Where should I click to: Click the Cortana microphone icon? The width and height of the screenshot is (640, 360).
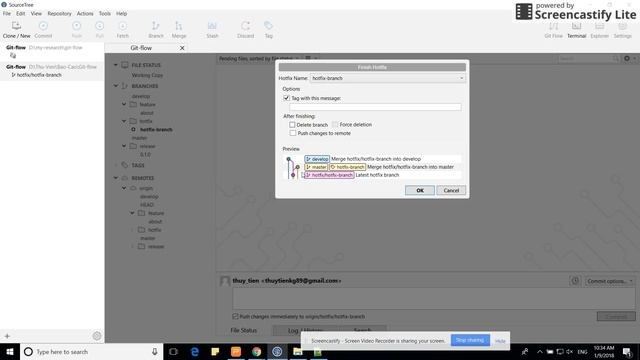155,352
